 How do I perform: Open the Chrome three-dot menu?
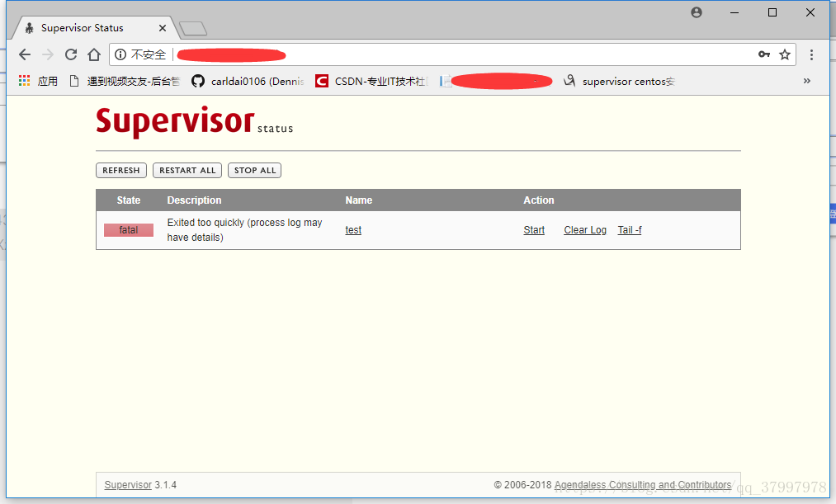click(x=811, y=54)
